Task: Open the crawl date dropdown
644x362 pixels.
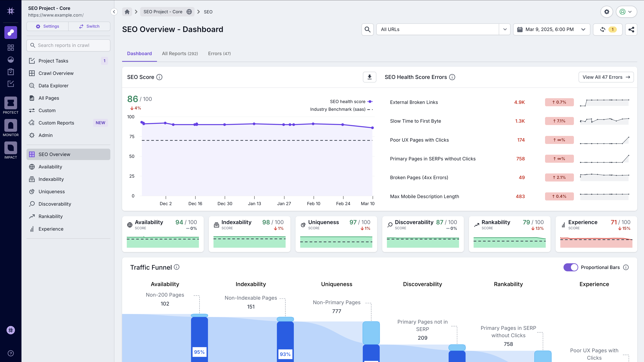Action: (x=551, y=29)
